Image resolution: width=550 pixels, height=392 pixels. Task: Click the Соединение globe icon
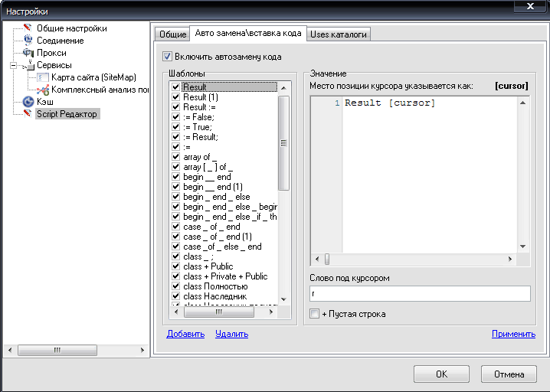coord(28,41)
